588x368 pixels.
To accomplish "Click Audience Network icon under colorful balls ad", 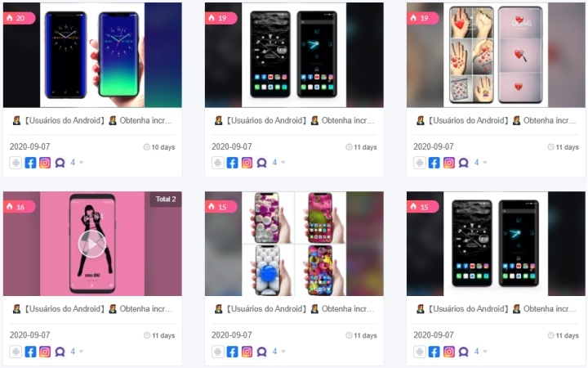I will tap(262, 352).
